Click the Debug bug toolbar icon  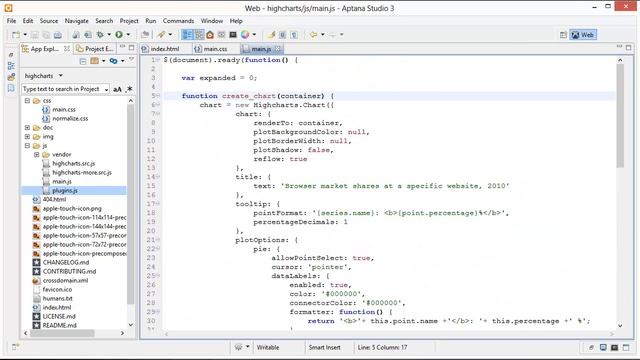tap(100, 35)
